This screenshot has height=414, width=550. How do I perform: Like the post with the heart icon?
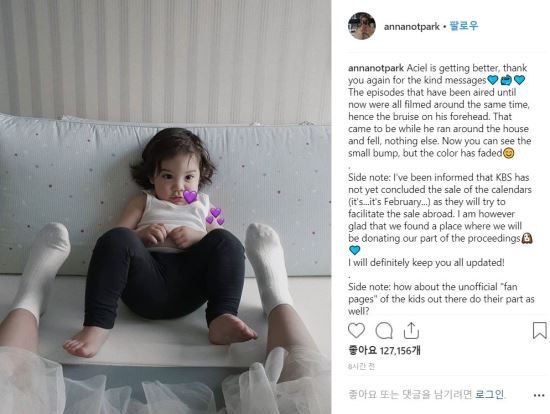point(356,330)
